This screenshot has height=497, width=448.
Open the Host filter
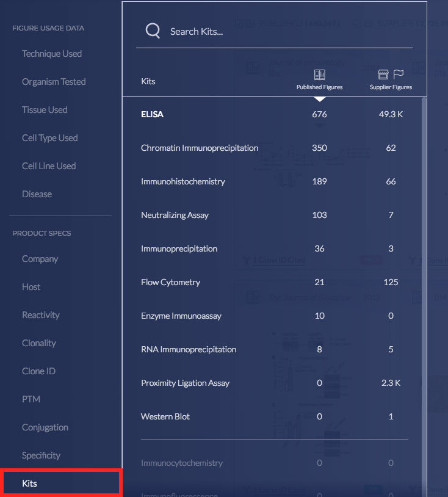pos(31,287)
